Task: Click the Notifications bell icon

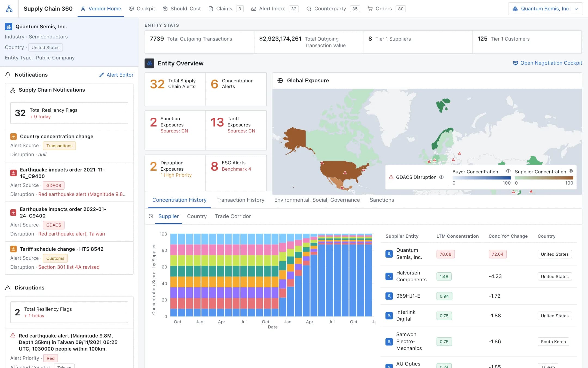Action: pyautogui.click(x=8, y=75)
